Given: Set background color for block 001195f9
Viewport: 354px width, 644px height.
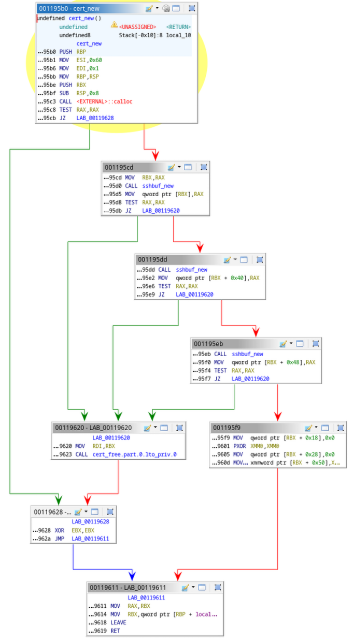Looking at the screenshot, I should coord(308,428).
